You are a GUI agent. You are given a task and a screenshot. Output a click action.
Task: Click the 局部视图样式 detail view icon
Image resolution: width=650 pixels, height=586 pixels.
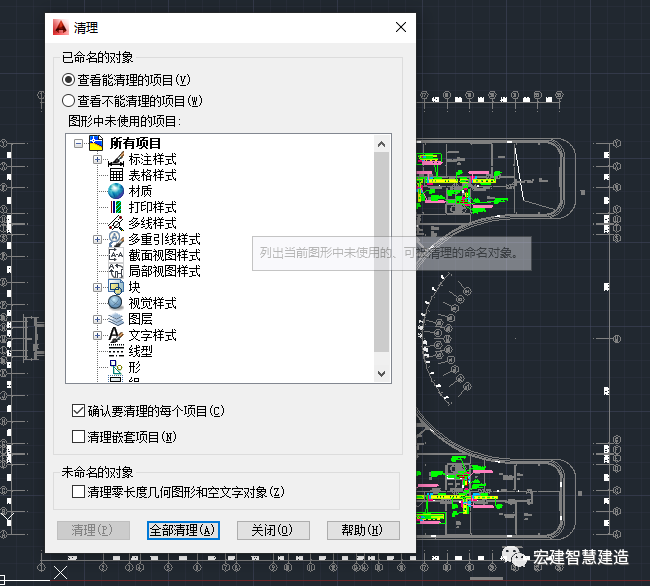tap(116, 271)
